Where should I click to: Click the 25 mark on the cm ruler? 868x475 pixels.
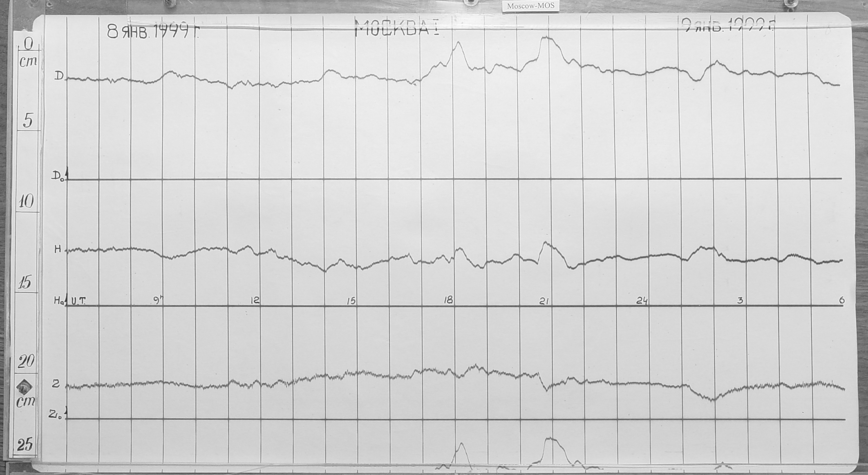(x=25, y=444)
